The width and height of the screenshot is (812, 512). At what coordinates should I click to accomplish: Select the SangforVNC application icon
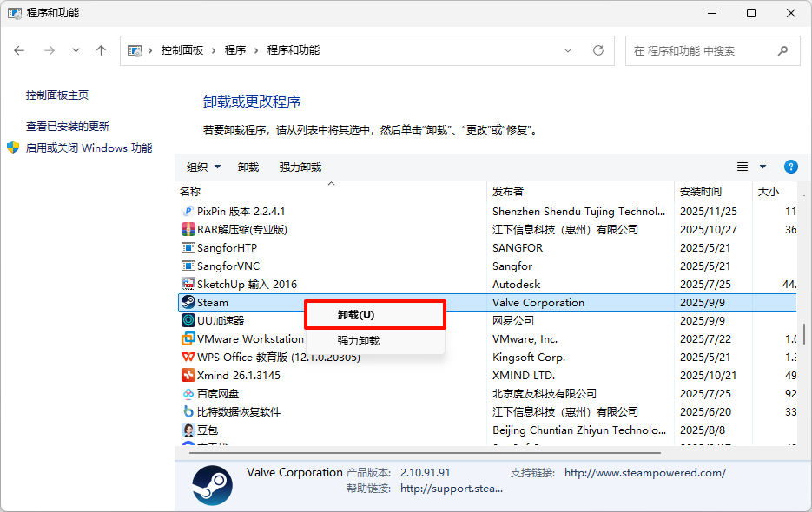(188, 266)
